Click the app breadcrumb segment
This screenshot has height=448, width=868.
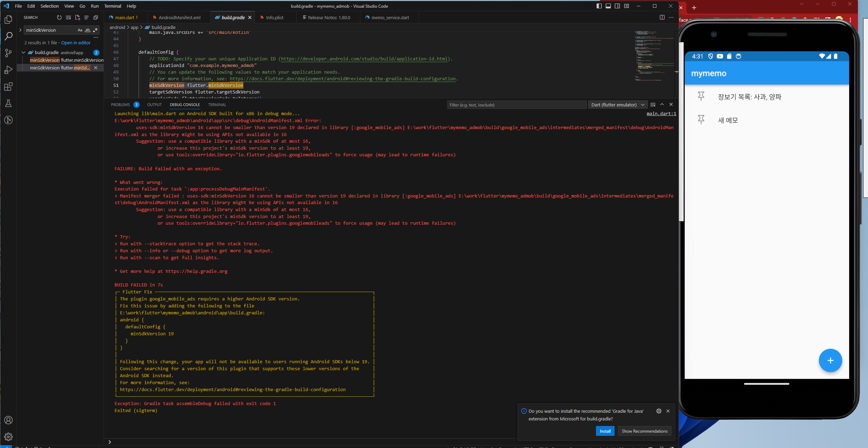pyautogui.click(x=134, y=27)
